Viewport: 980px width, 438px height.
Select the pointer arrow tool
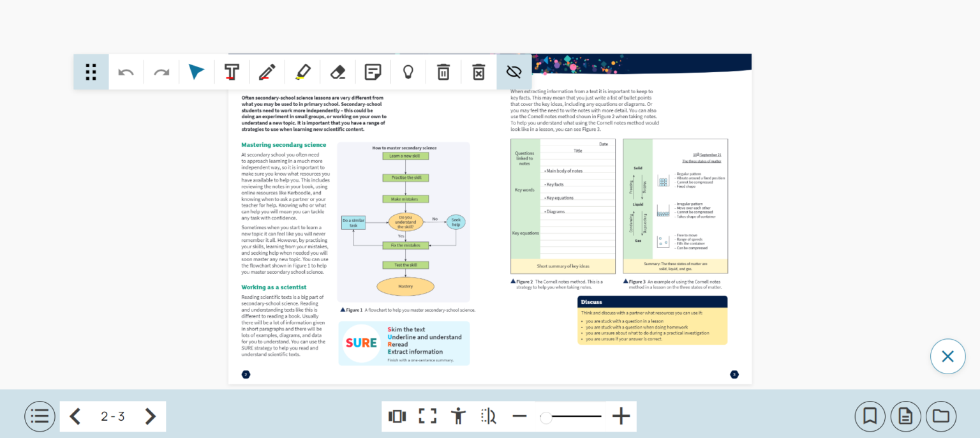(196, 72)
